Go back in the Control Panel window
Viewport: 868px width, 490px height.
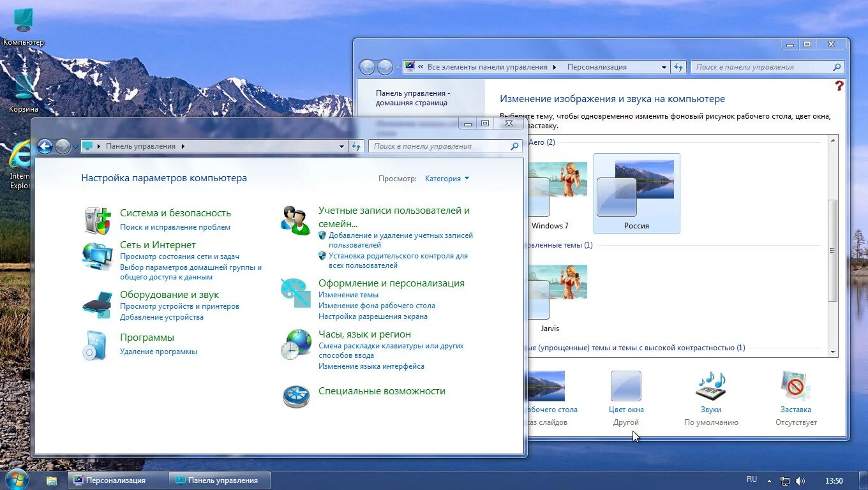[x=45, y=146]
